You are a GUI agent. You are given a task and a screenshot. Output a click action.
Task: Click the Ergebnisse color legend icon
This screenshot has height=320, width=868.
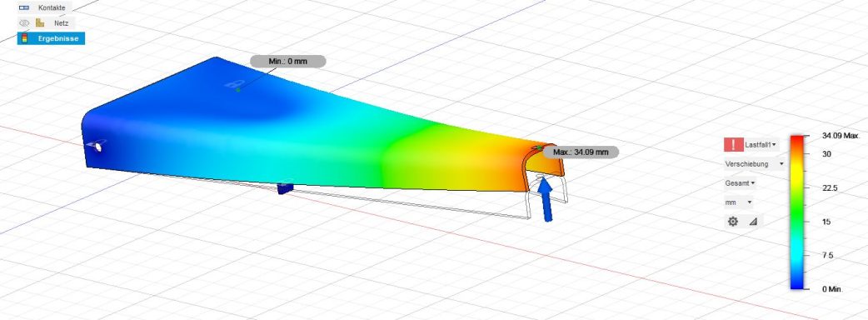point(24,38)
